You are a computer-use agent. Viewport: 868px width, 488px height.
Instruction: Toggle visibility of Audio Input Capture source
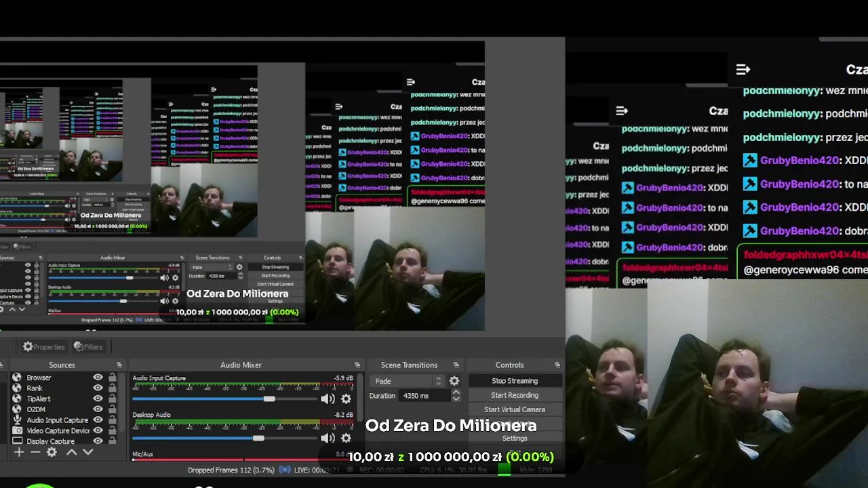98,420
